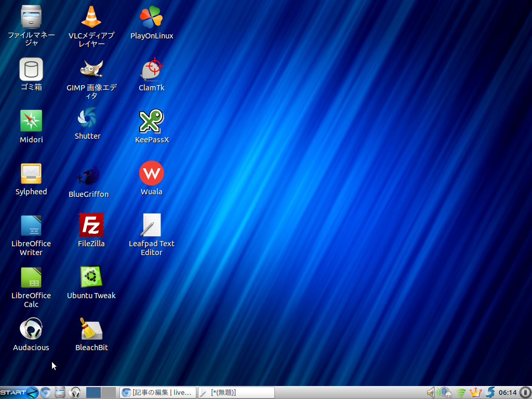Click the browser launcher in the taskbar
This screenshot has width=532, height=399.
[x=46, y=393]
